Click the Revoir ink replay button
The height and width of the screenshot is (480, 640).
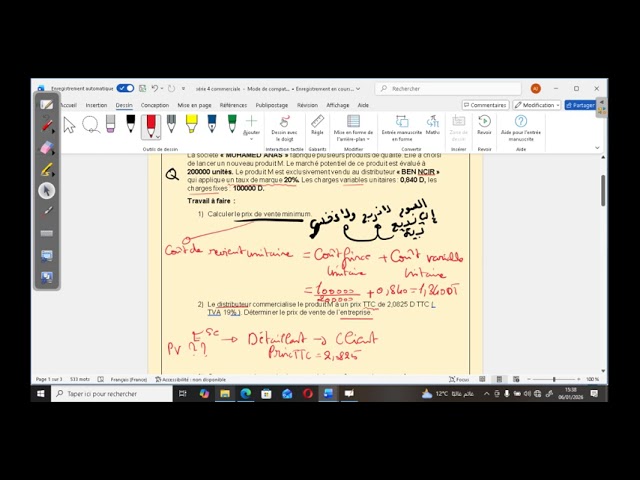484,125
